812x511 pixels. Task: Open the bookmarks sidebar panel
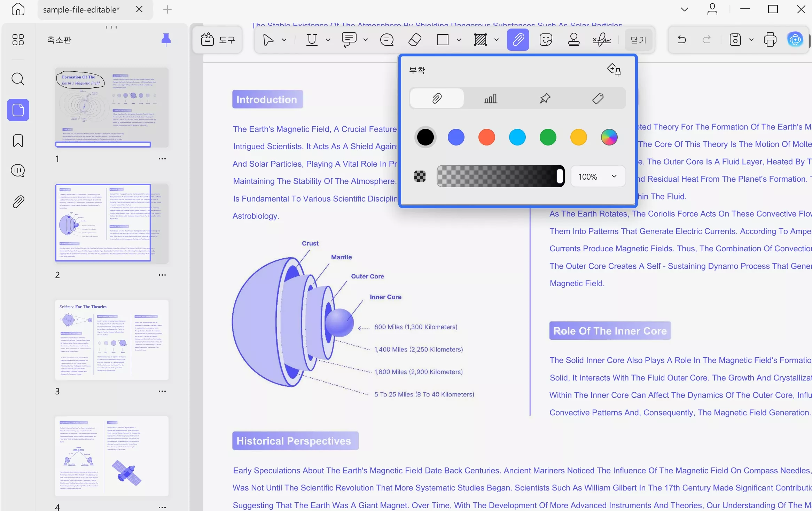[18, 141]
